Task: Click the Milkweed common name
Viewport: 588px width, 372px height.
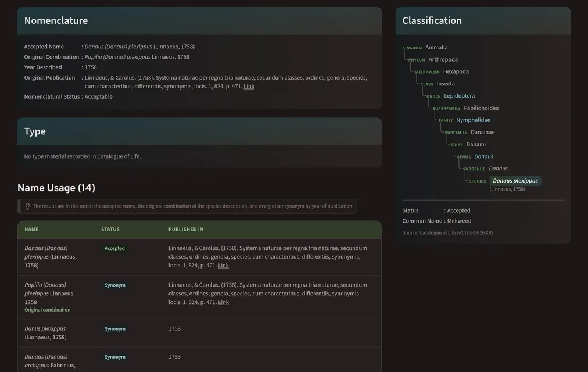Action: coord(459,221)
